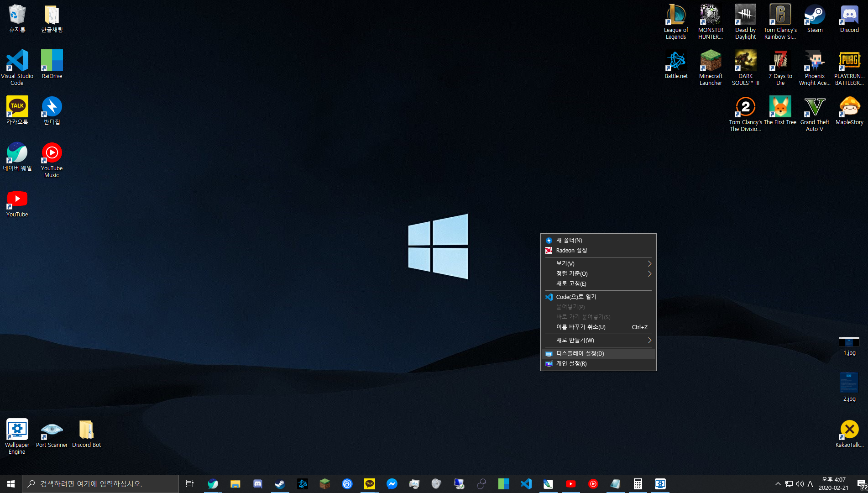Select the YouTube Music desktop shortcut

coord(52,160)
